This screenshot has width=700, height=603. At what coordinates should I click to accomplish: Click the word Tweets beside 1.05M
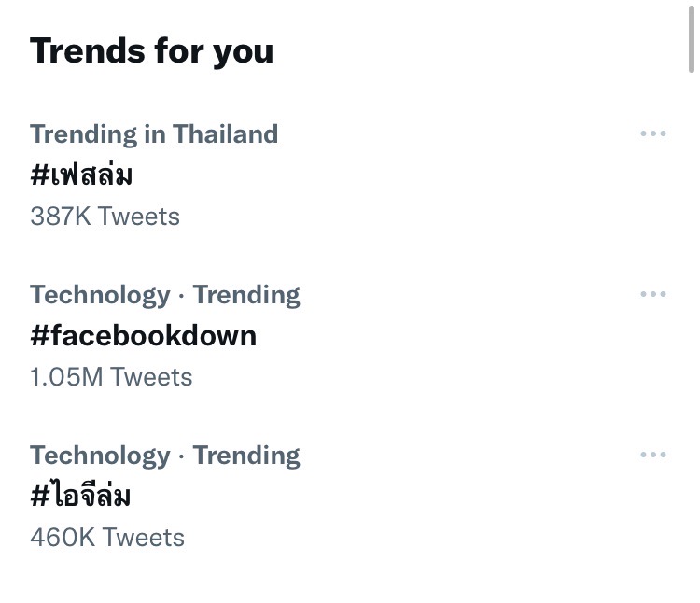pyautogui.click(x=151, y=377)
